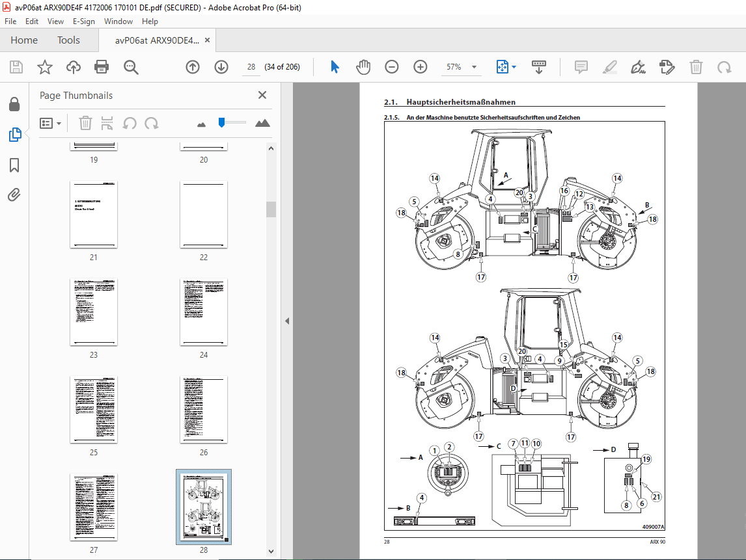
Task: Select page 28 thumbnail
Action: [x=204, y=507]
